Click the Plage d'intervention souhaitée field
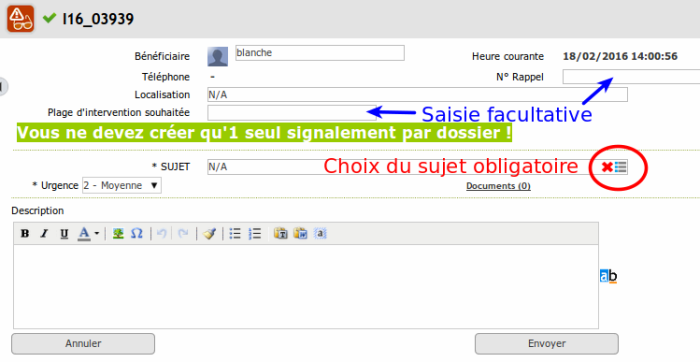The image size is (700, 362). pos(292,112)
